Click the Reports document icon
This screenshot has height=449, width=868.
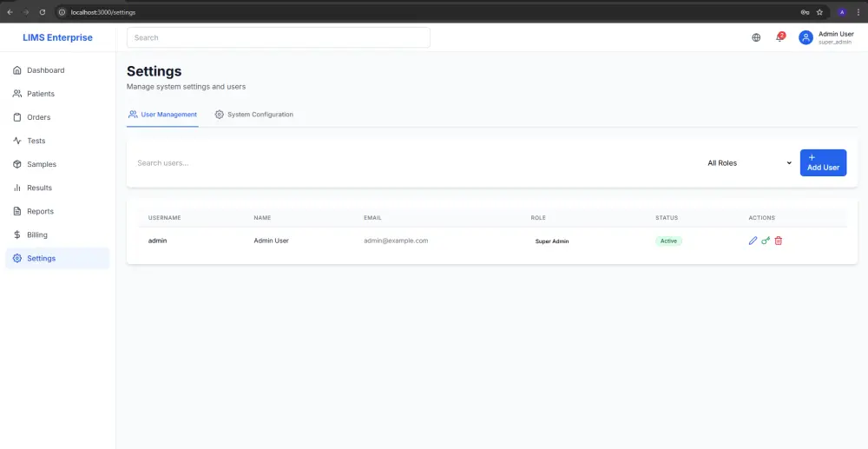point(17,212)
